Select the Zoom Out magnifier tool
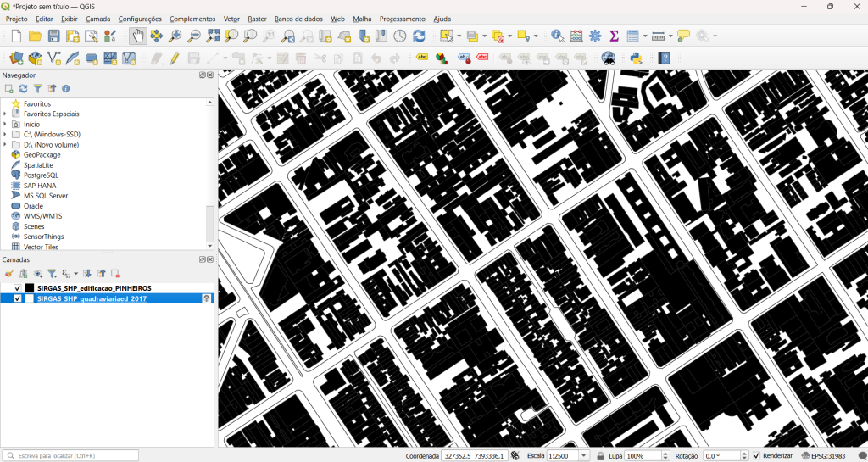 coord(194,36)
